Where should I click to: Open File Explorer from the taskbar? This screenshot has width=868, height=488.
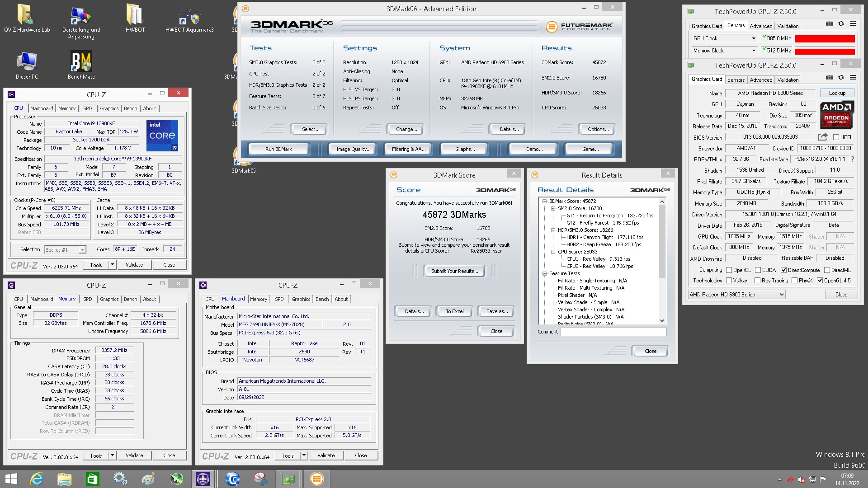pos(64,479)
